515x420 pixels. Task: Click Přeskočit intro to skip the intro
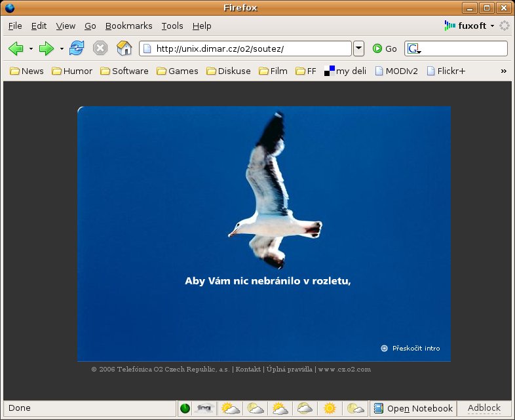point(410,348)
